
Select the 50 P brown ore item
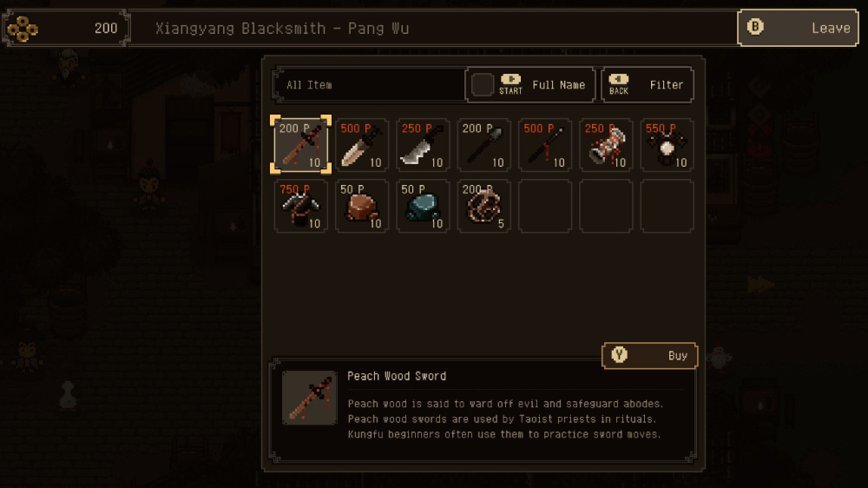pyautogui.click(x=361, y=206)
